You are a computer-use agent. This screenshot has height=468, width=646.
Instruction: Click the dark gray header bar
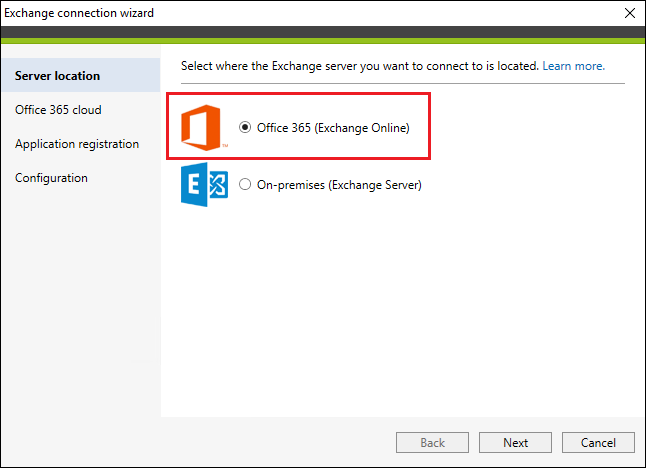coord(323,32)
